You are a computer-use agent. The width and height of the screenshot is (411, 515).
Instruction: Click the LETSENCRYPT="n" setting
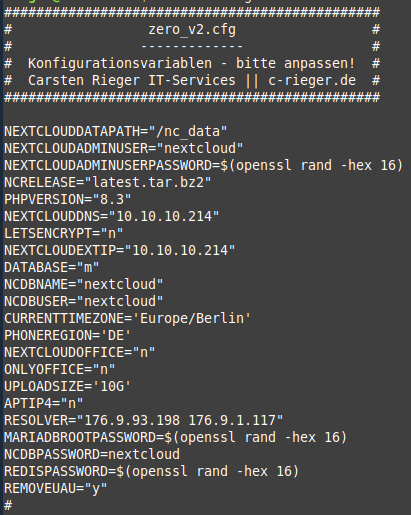64,233
